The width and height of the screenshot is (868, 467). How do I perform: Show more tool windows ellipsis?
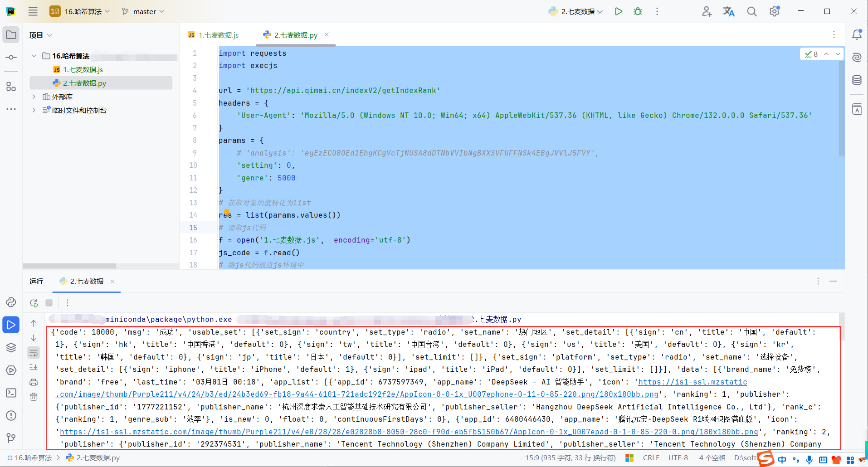point(11,109)
